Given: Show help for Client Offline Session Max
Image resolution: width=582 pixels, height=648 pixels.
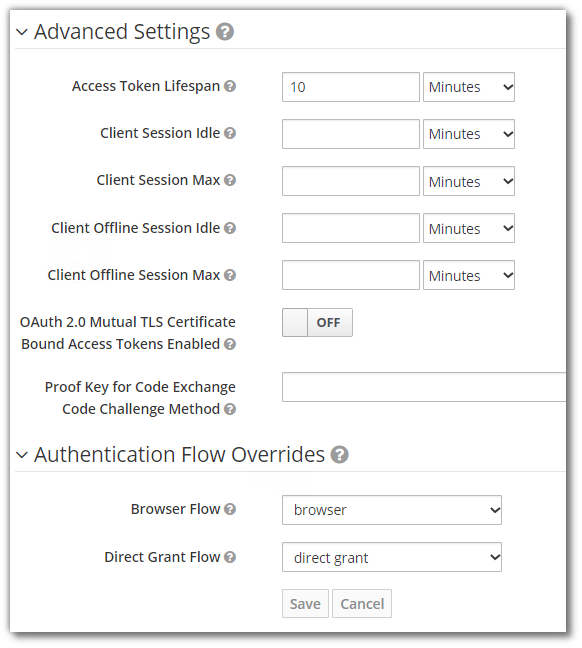Looking at the screenshot, I should pyautogui.click(x=230, y=275).
